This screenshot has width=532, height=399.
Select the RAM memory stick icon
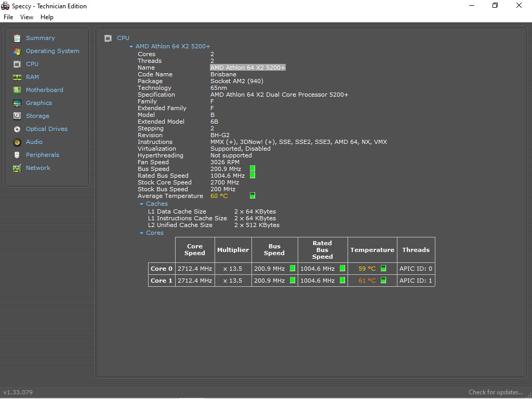[x=17, y=77]
